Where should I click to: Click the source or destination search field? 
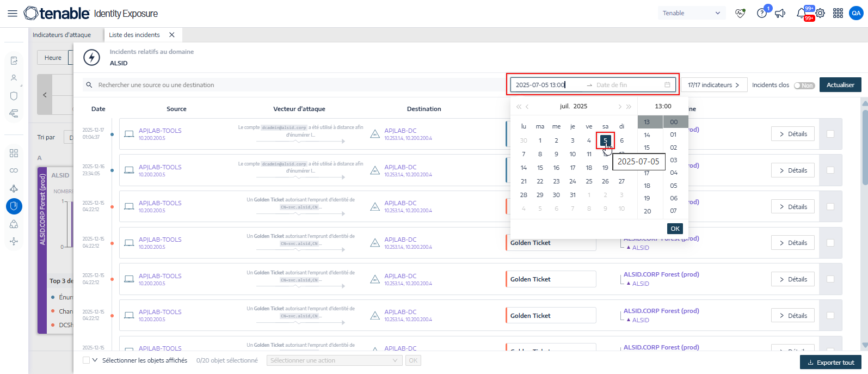(x=294, y=85)
